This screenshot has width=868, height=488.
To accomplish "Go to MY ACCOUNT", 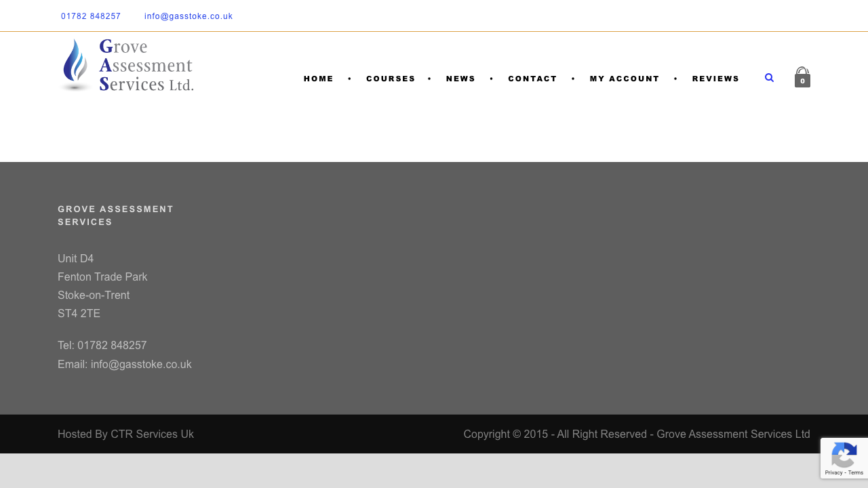I will pyautogui.click(x=624, y=79).
